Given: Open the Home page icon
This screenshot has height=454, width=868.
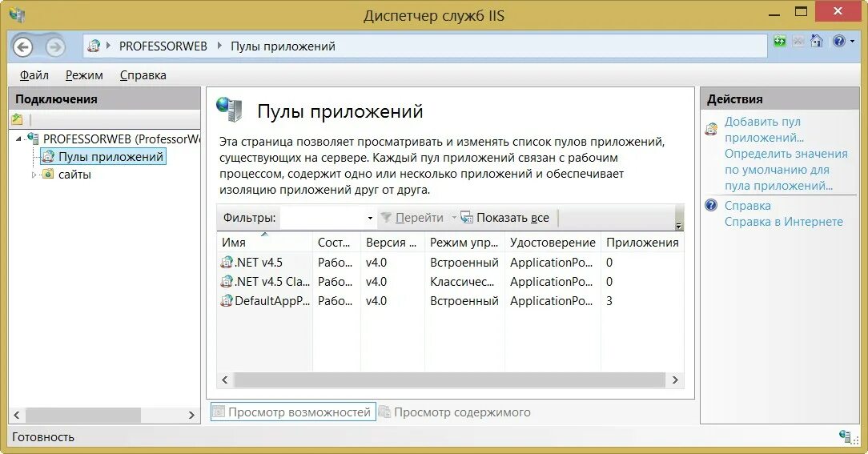Looking at the screenshot, I should pos(817,40).
